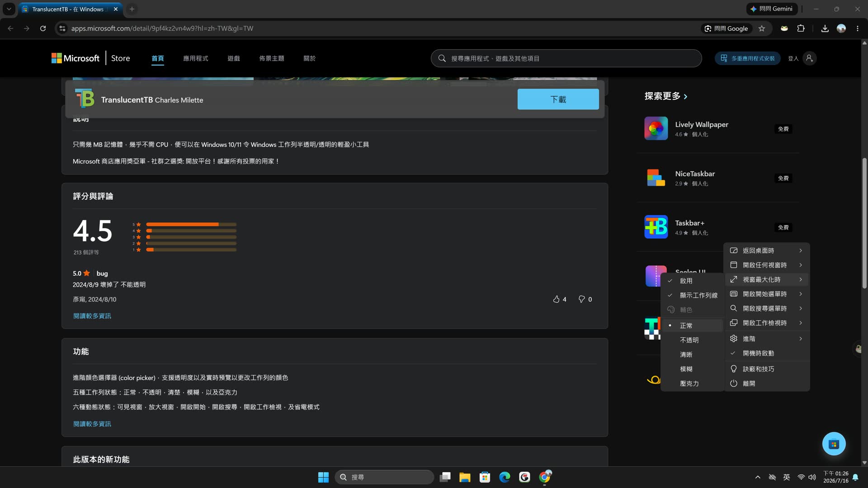The image size is (868, 488).
Task: Click the thumbs-up icon on the bug review
Action: coord(556,299)
